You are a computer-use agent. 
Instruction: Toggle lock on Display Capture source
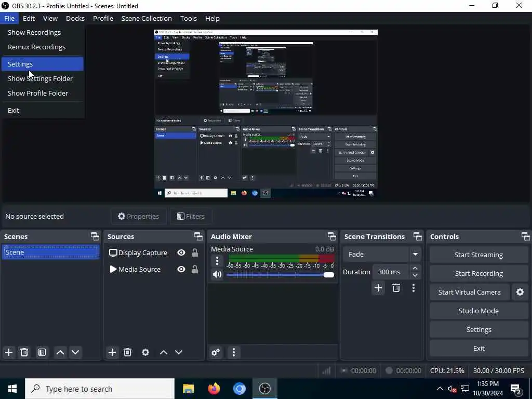(x=195, y=253)
